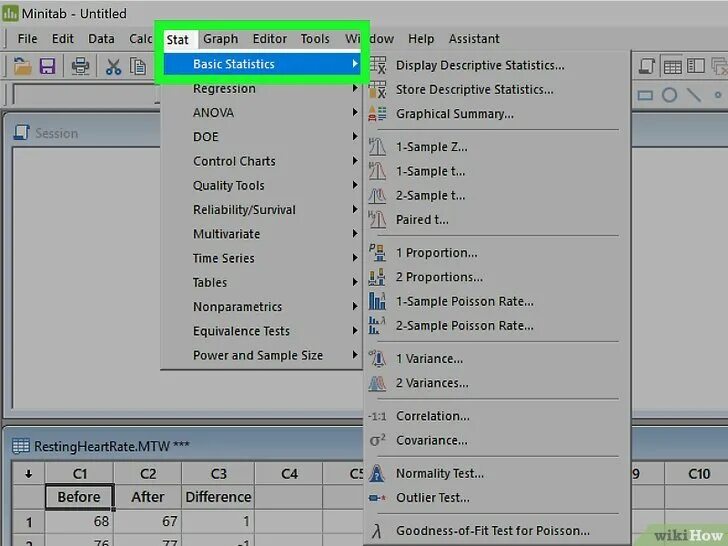Click the Display Descriptive Statistics icon

377,65
